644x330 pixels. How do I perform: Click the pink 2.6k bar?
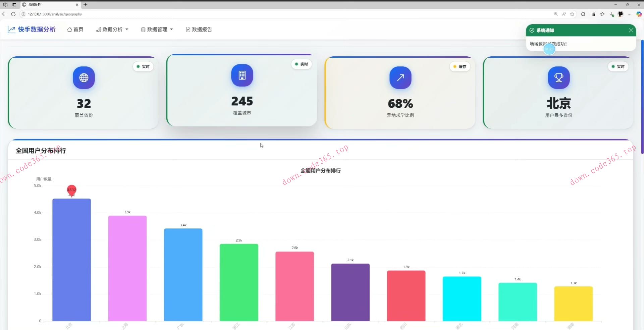point(294,286)
